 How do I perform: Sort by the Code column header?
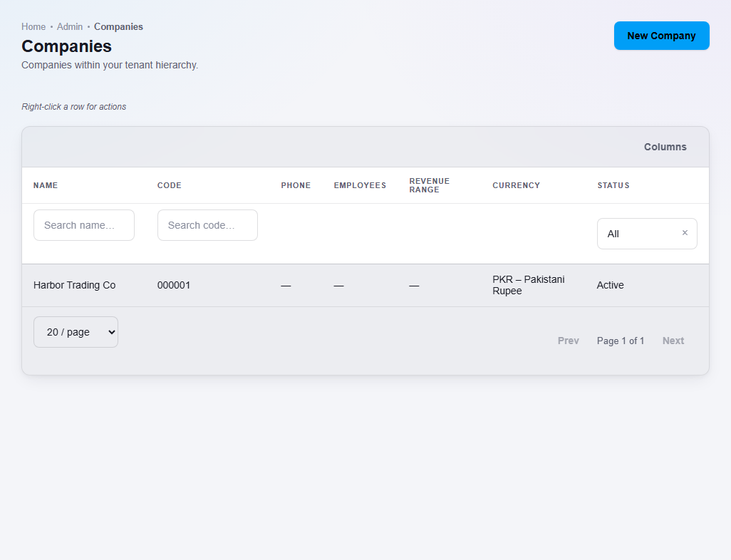tap(170, 185)
